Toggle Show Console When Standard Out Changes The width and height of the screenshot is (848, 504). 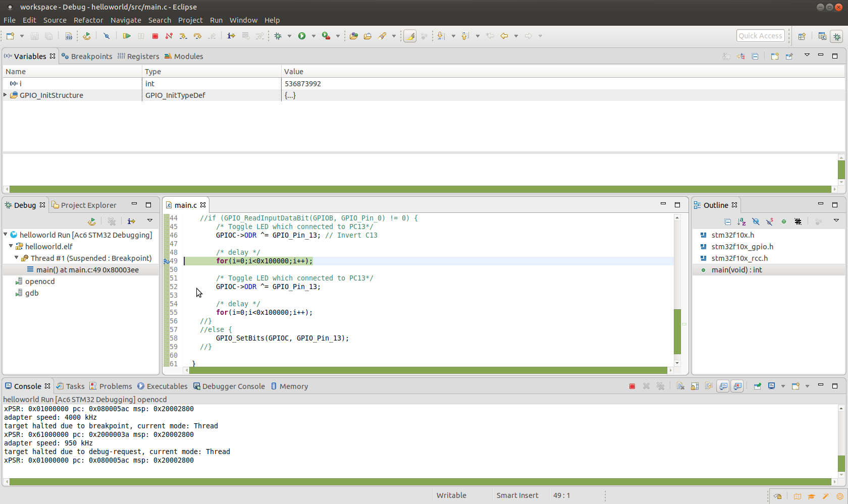click(723, 386)
